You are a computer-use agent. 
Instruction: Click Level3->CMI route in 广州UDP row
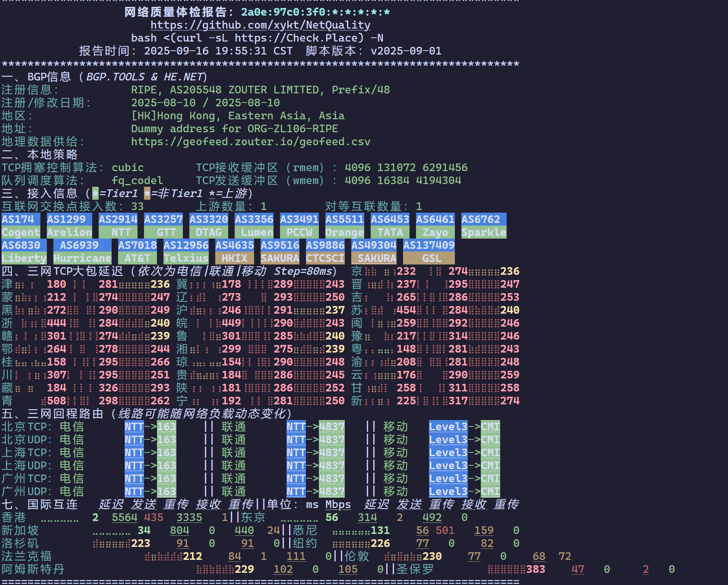pos(464,492)
